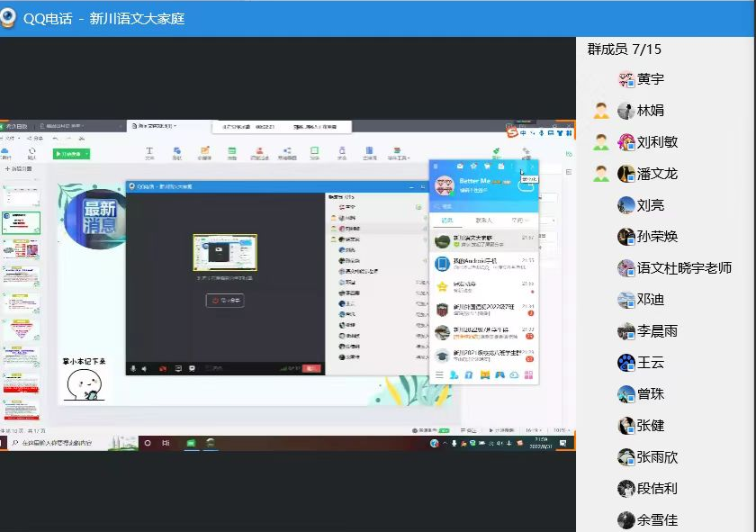Open 黄宇's avatar in the group members list

(x=625, y=79)
